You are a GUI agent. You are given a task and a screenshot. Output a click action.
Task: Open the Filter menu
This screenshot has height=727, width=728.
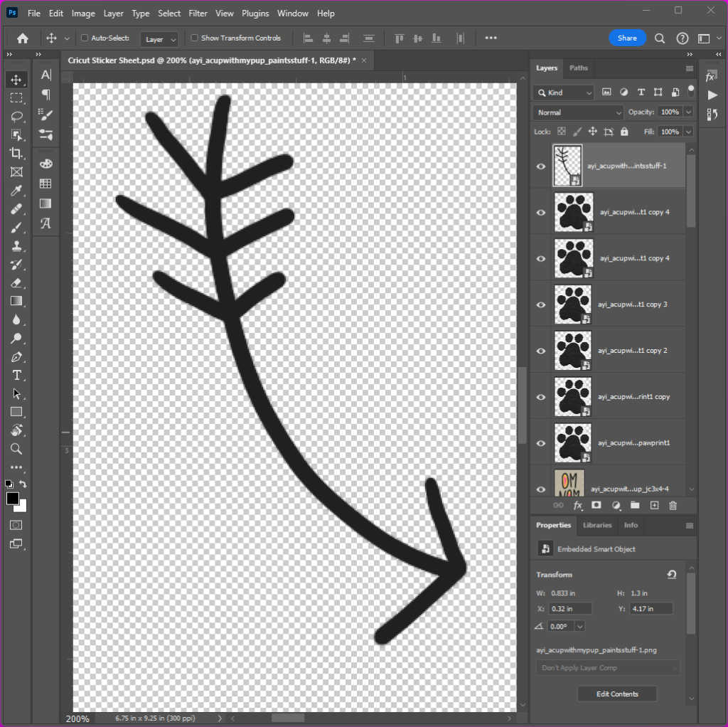click(198, 14)
